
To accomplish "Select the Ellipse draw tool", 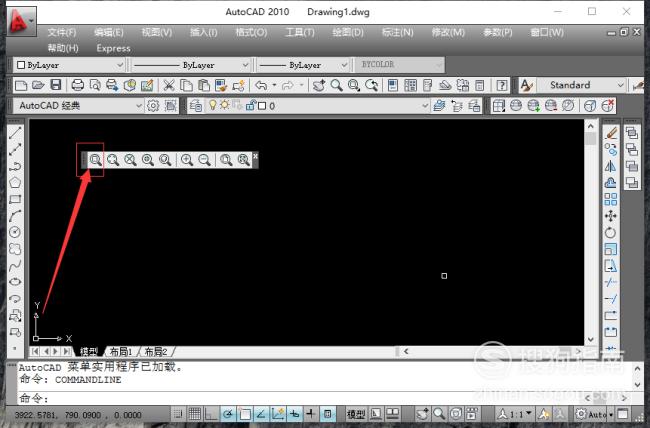I will 15,282.
